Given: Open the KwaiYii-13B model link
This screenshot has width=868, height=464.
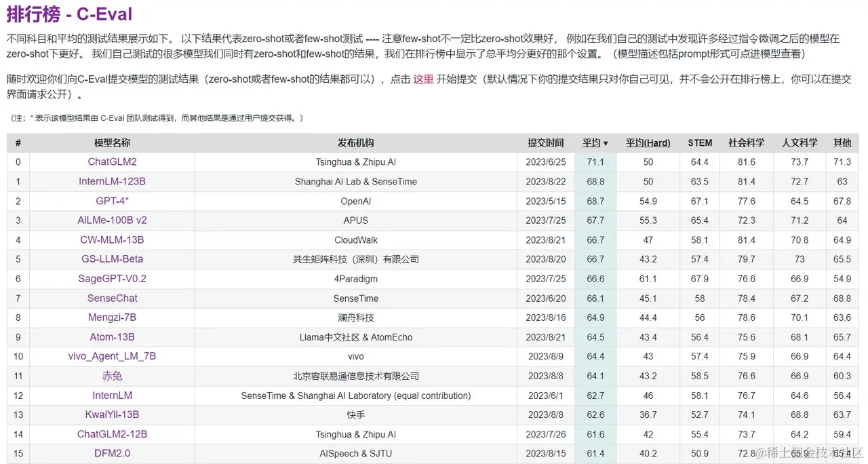Looking at the screenshot, I should 112,414.
